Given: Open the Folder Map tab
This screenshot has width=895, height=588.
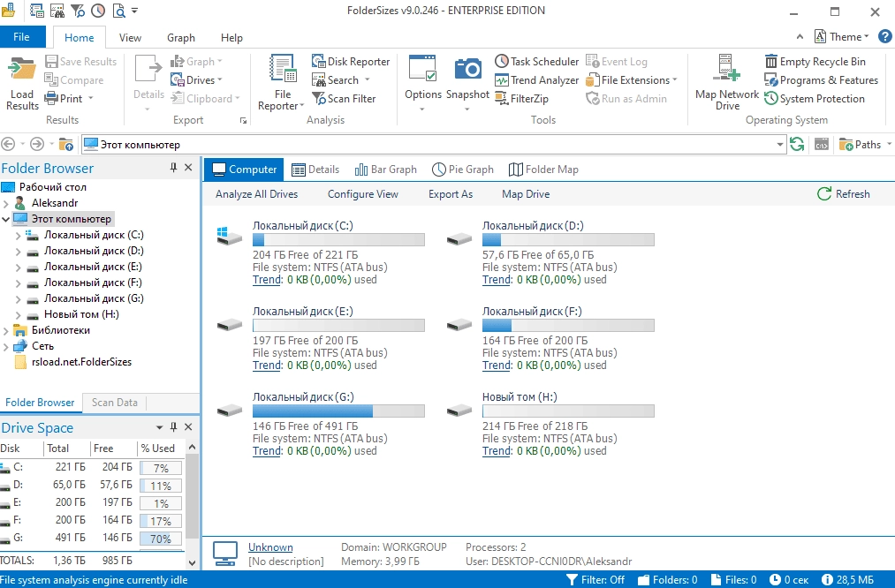Looking at the screenshot, I should [x=543, y=170].
